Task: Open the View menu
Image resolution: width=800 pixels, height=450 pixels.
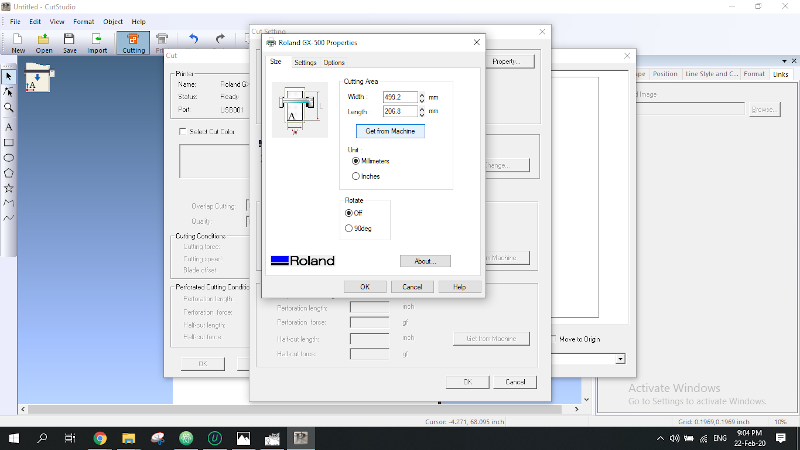Action: pos(57,22)
